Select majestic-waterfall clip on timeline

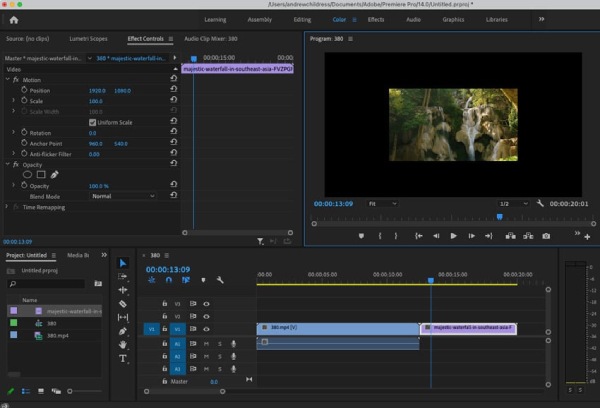point(468,329)
